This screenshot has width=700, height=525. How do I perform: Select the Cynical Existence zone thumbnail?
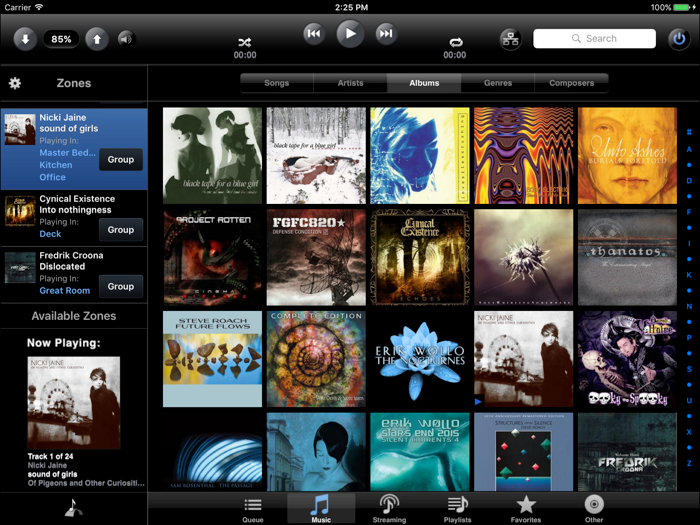[x=20, y=210]
